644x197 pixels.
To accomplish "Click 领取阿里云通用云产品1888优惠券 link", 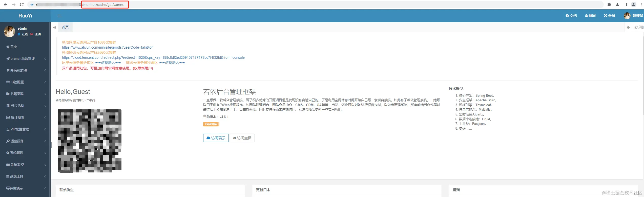I will click(89, 42).
